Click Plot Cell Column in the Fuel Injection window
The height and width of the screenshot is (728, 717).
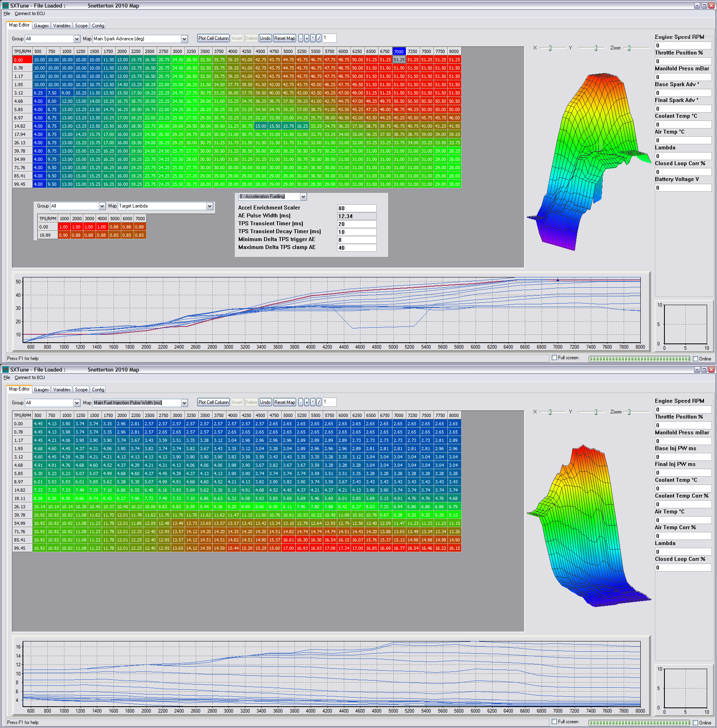coord(213,402)
